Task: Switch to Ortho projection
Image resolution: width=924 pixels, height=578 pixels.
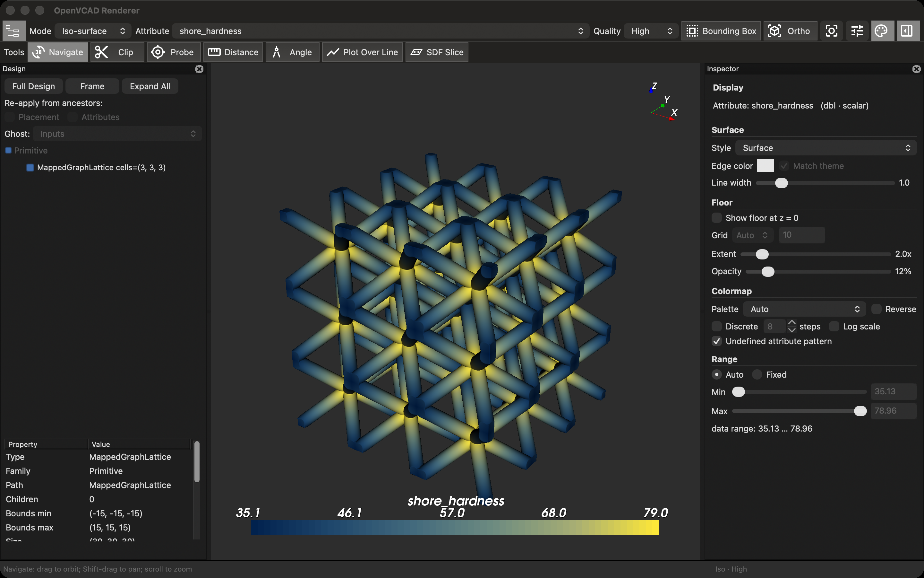Action: 790,31
